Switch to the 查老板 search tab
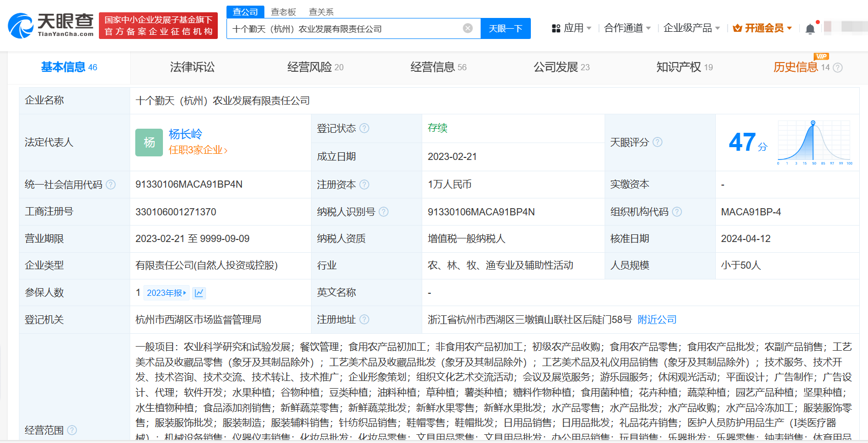Image resolution: width=868 pixels, height=443 pixels. point(283,12)
